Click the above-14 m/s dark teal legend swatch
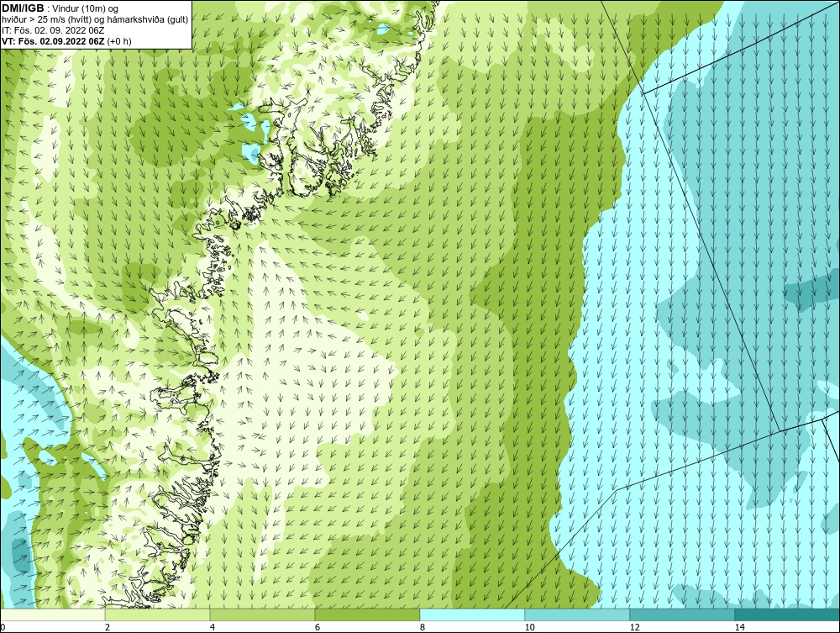 tap(788, 615)
